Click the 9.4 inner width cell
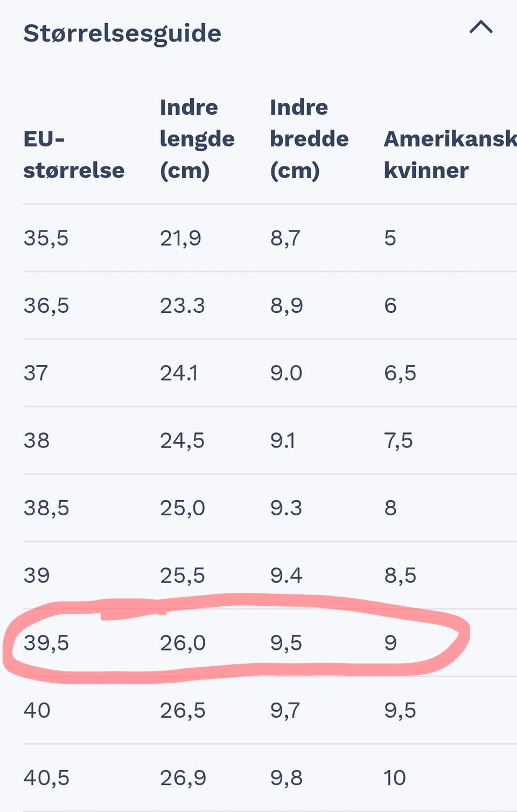The image size is (517, 812). click(286, 576)
